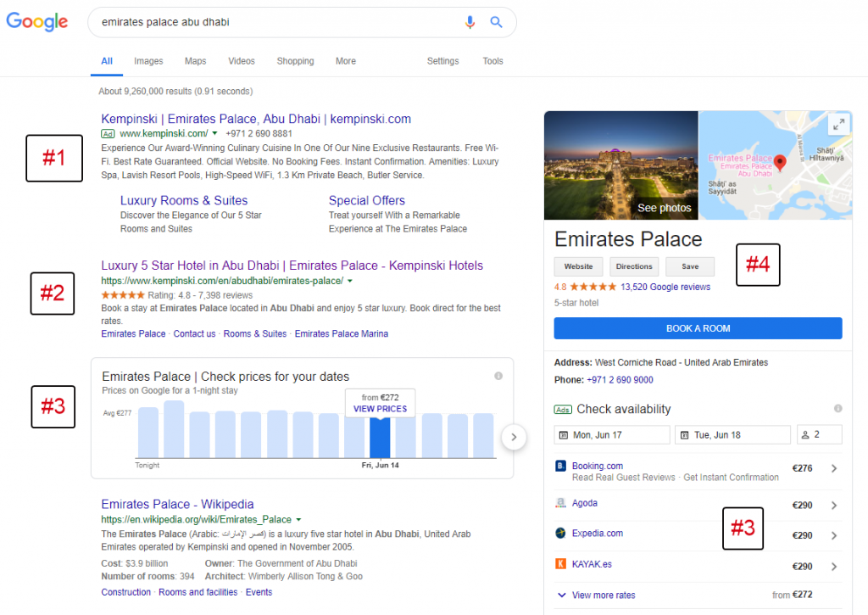Open Booking.com rate link
This screenshot has height=615, width=868.
click(598, 466)
